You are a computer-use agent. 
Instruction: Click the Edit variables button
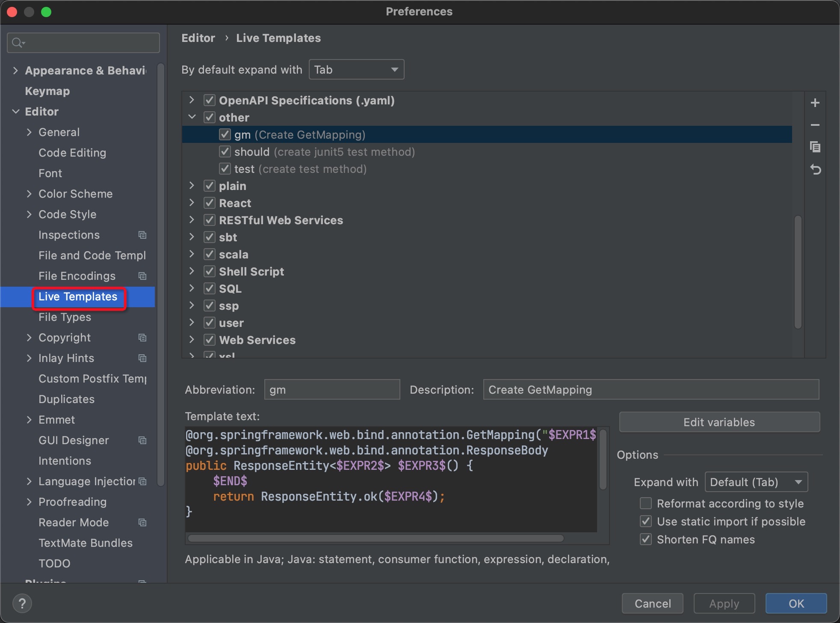(x=719, y=422)
